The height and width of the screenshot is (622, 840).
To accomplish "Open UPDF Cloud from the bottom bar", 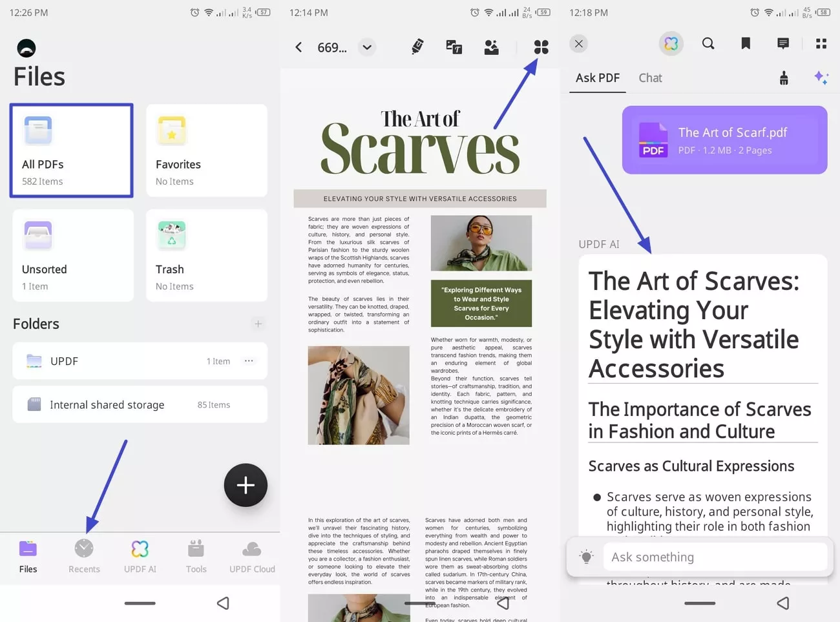I will point(252,555).
